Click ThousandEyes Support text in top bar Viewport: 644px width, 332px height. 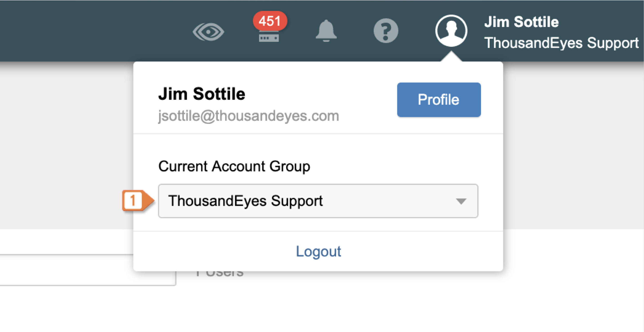pyautogui.click(x=561, y=43)
